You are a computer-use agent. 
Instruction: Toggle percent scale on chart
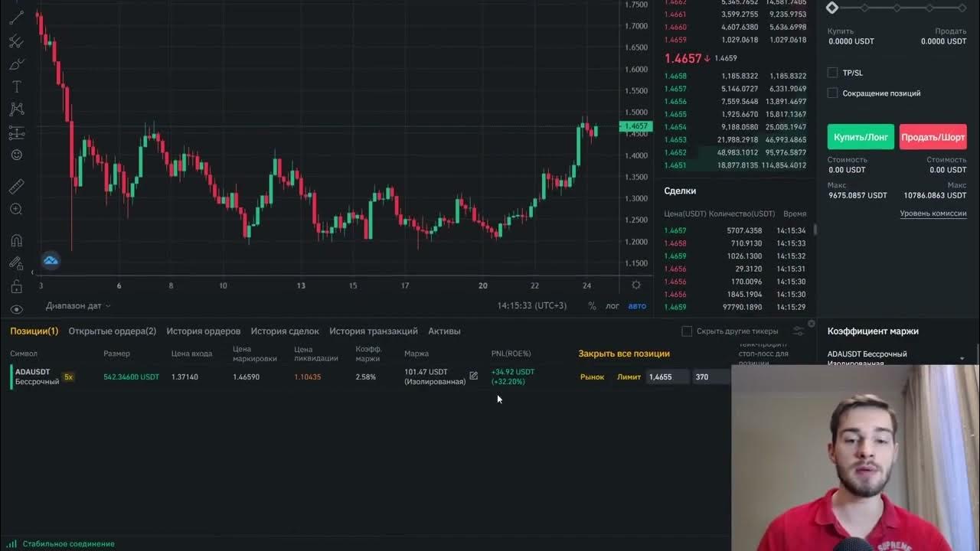tap(592, 306)
